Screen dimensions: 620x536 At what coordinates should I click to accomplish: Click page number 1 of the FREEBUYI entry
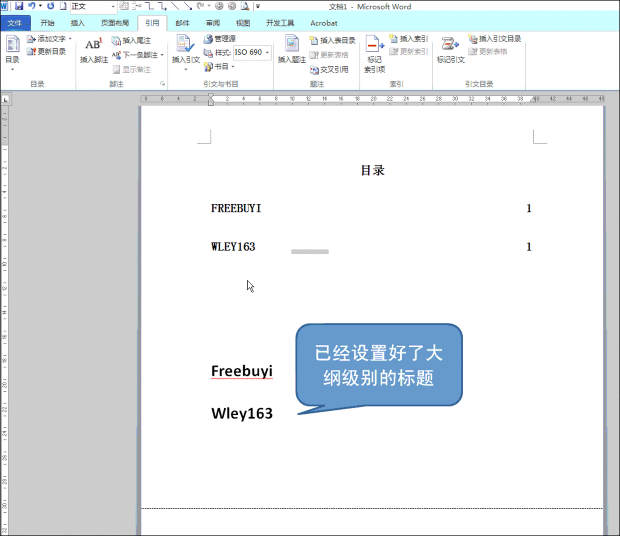529,208
